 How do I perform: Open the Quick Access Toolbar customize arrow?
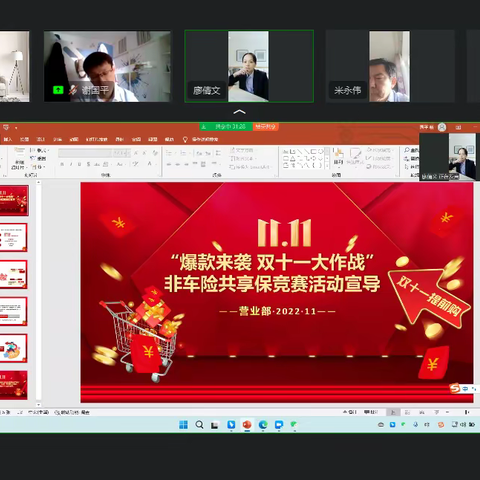click(x=16, y=128)
